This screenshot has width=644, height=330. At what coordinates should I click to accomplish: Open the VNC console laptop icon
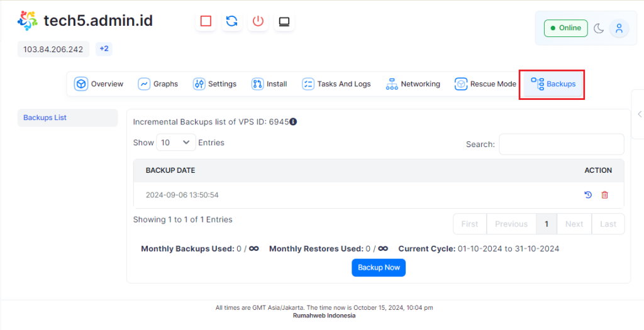pyautogui.click(x=284, y=21)
